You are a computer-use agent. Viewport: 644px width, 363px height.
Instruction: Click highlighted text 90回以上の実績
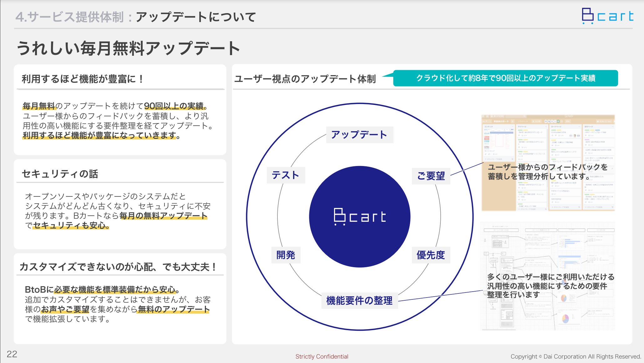pyautogui.click(x=174, y=106)
